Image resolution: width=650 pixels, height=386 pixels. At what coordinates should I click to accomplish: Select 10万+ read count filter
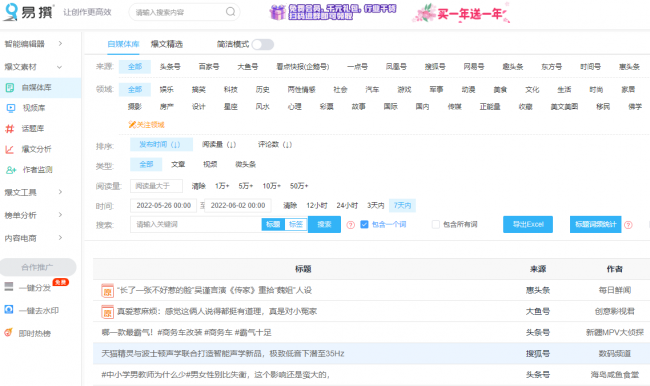click(272, 186)
